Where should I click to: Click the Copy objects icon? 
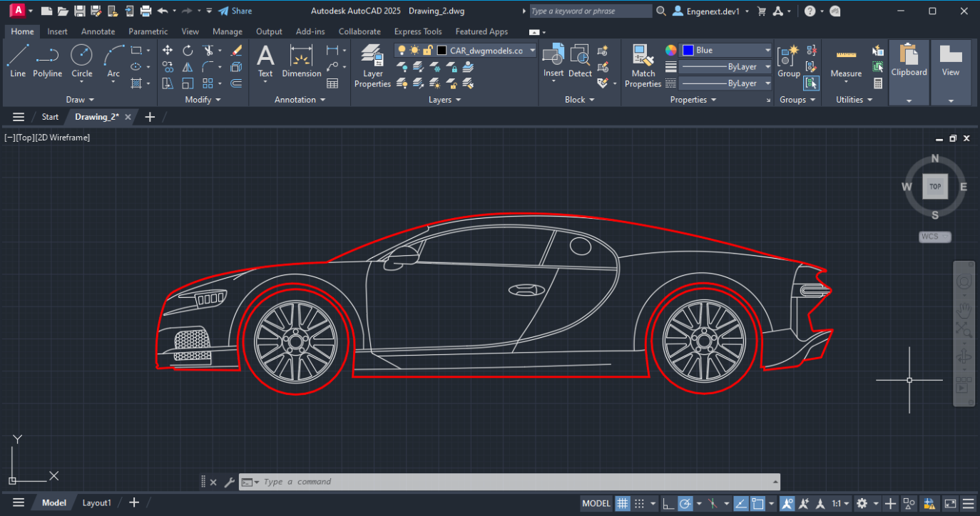(168, 67)
